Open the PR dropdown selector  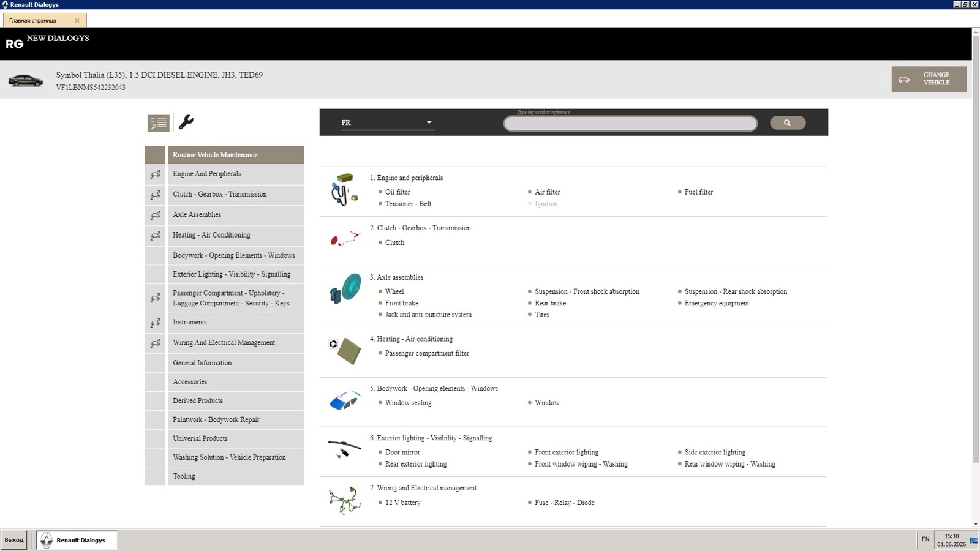[387, 122]
